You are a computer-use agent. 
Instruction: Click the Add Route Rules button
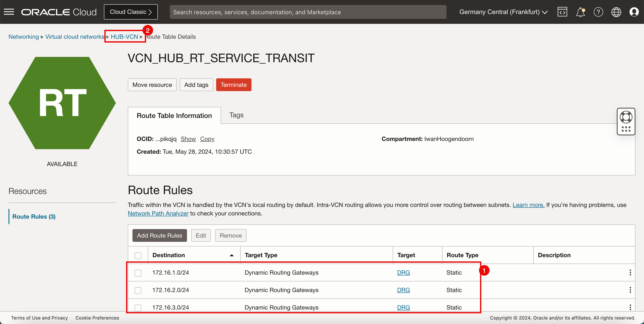160,235
